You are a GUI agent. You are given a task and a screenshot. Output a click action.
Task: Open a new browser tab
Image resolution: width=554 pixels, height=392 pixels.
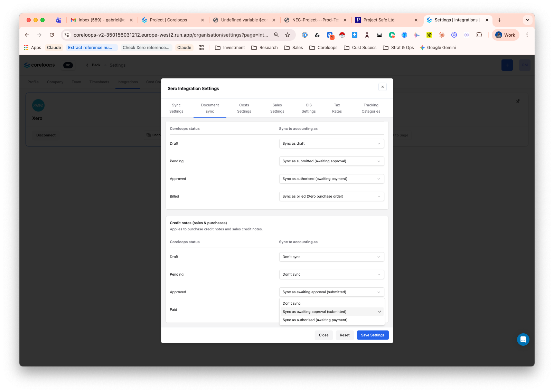pyautogui.click(x=499, y=20)
